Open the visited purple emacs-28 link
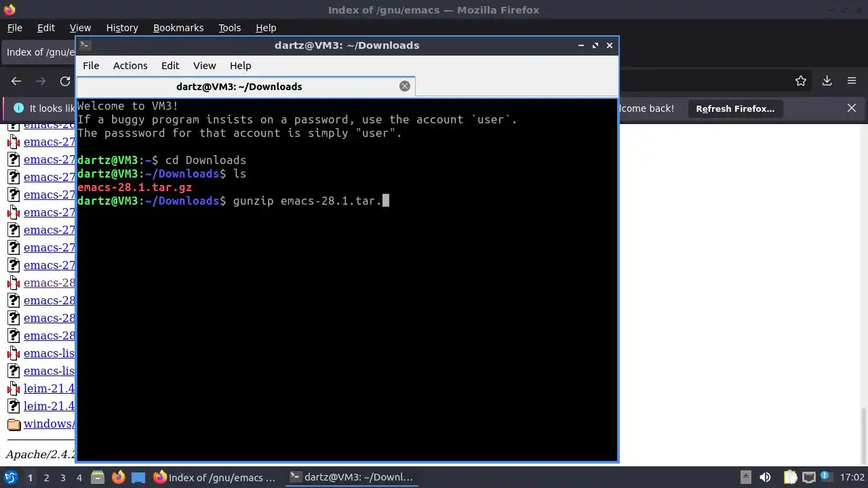 tap(49, 283)
